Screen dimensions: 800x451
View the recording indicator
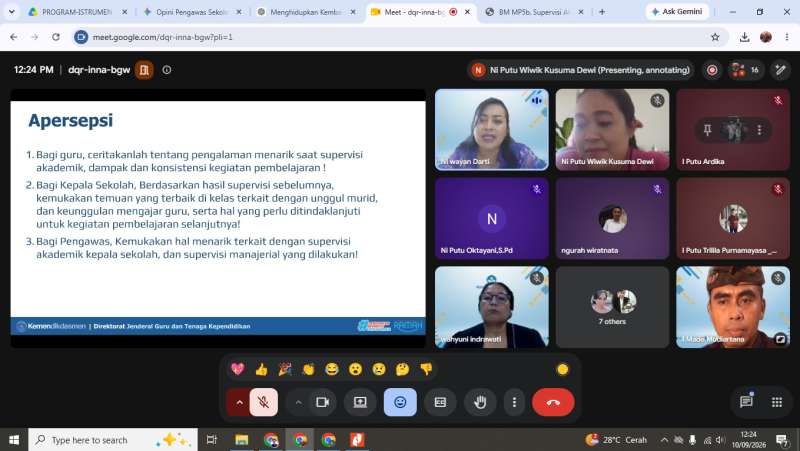(712, 70)
